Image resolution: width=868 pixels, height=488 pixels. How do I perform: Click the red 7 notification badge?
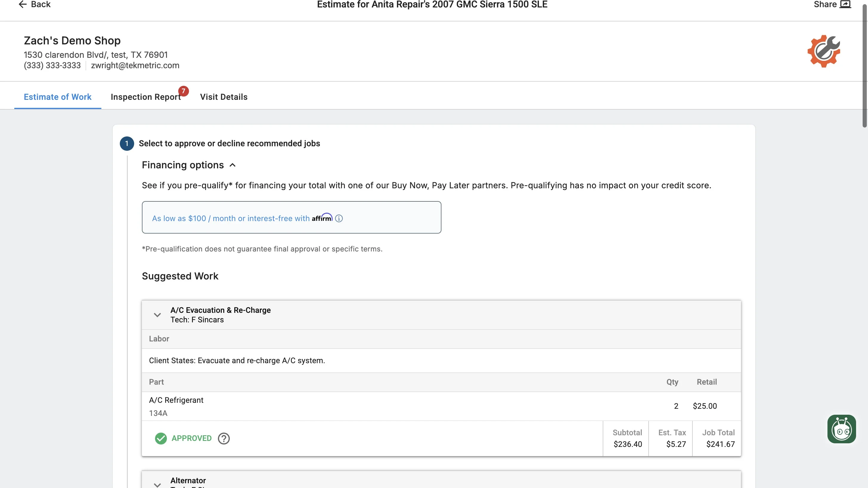click(x=183, y=91)
